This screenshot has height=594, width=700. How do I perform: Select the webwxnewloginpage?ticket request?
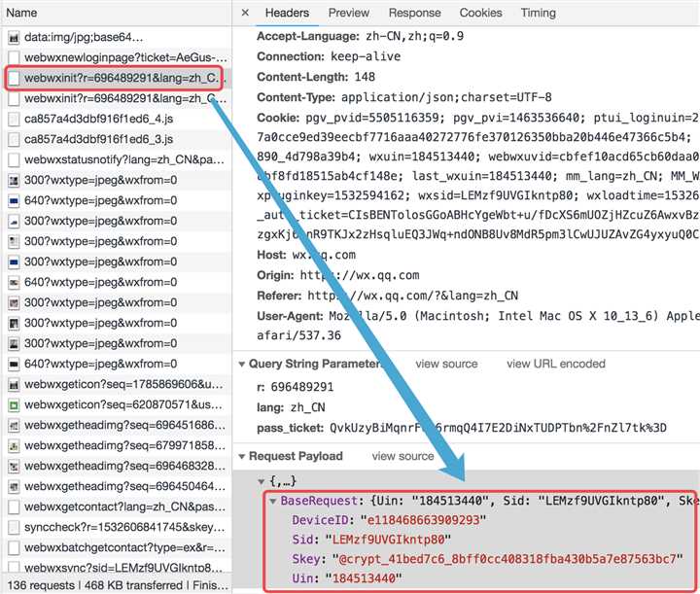pos(116,57)
